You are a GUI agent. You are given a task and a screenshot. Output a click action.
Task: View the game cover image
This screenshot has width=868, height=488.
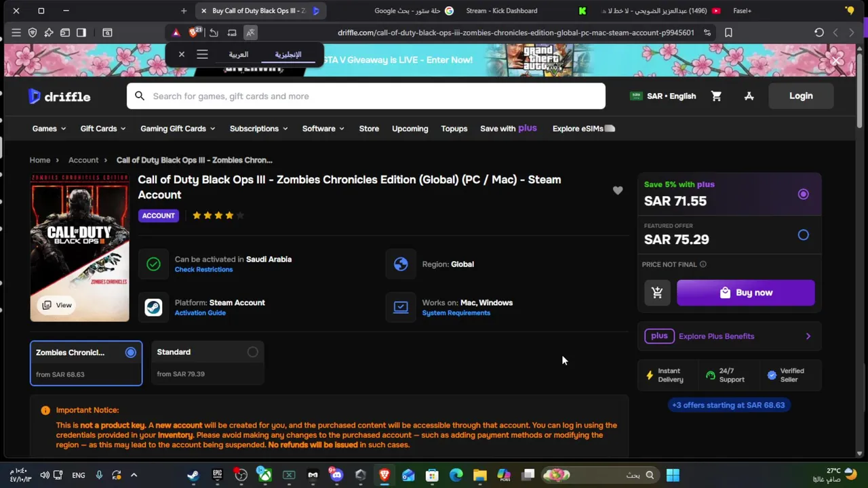(x=79, y=247)
